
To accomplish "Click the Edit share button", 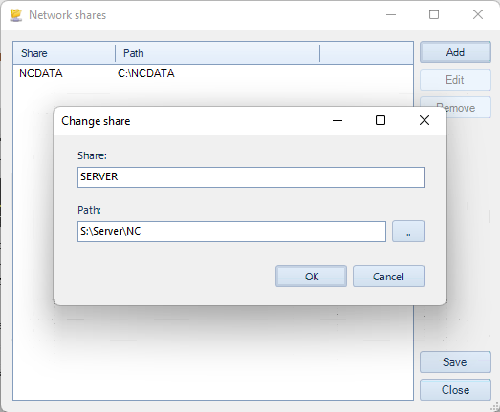I will click(x=455, y=80).
